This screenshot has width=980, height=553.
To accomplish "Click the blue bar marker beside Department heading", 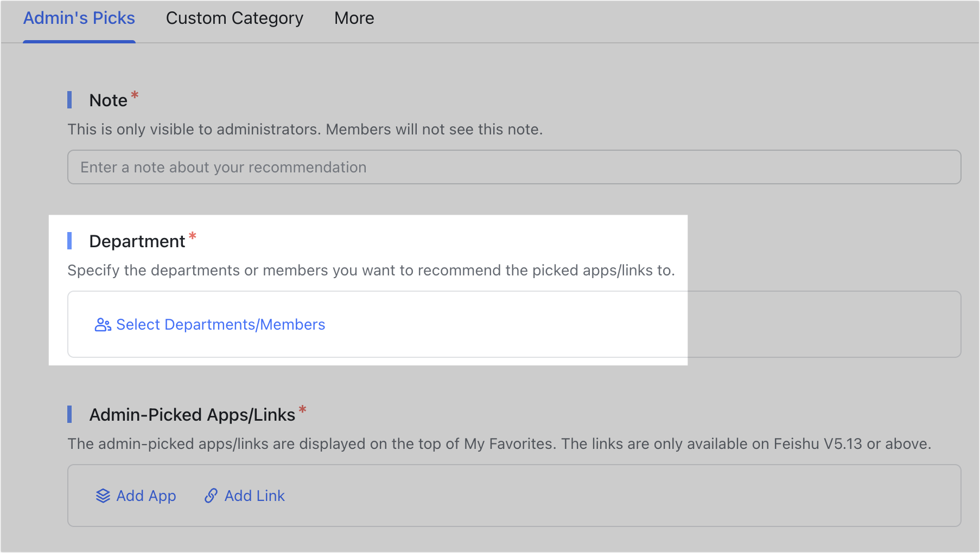I will tap(69, 241).
